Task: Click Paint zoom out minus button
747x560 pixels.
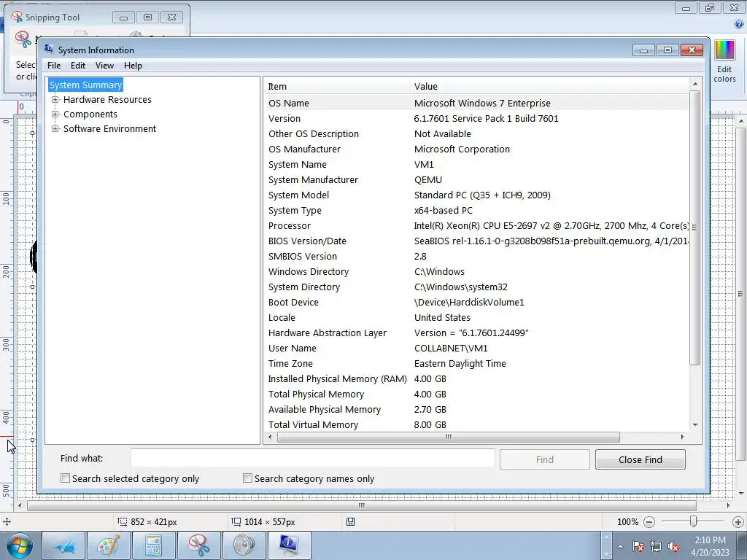Action: pos(649,522)
